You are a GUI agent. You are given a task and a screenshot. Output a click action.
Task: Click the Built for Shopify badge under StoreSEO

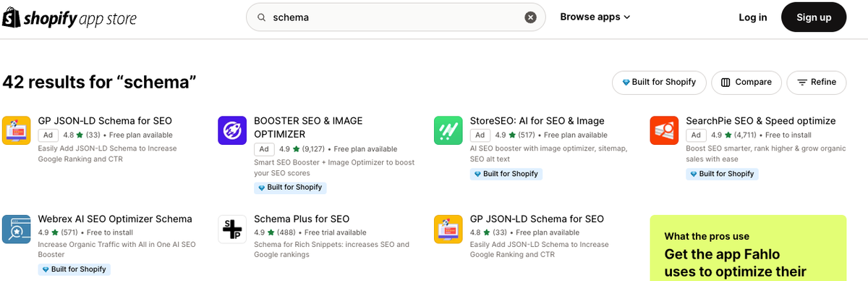pyautogui.click(x=506, y=174)
